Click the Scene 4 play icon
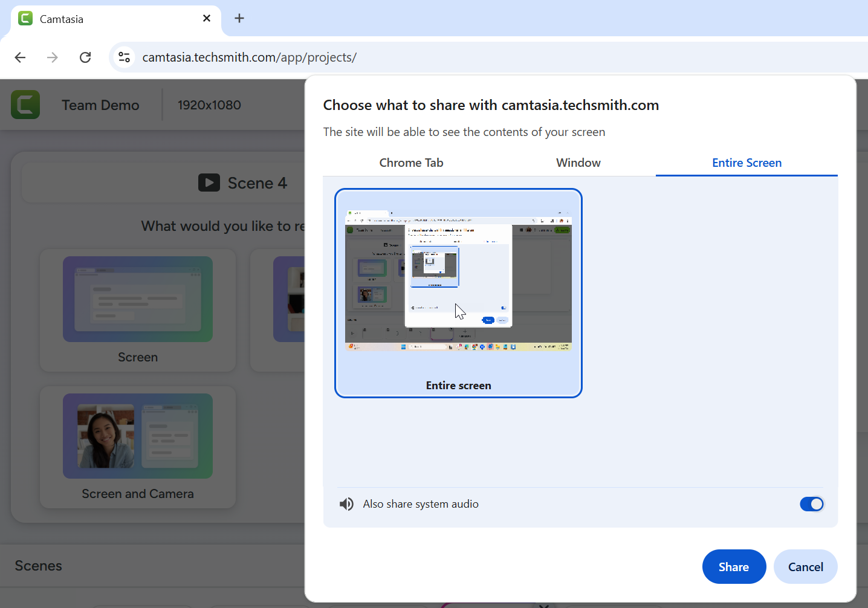Screen dimensions: 868x608 209,183
